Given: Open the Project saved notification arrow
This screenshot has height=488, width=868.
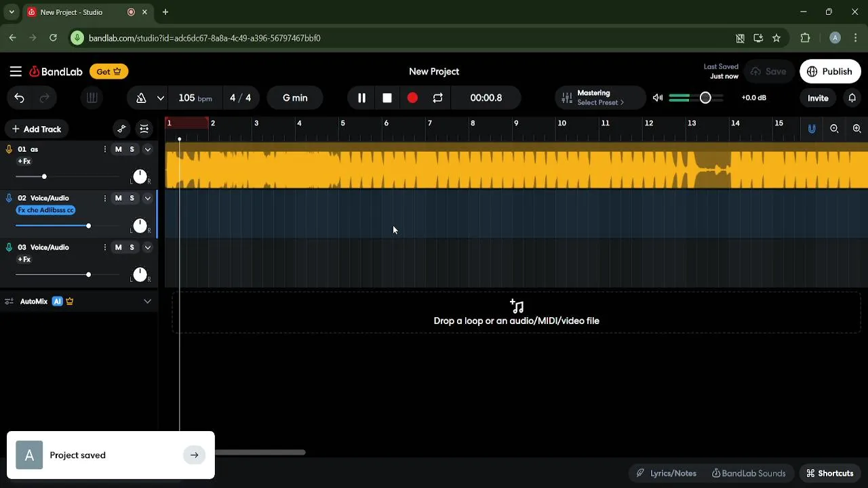Looking at the screenshot, I should pos(194,455).
